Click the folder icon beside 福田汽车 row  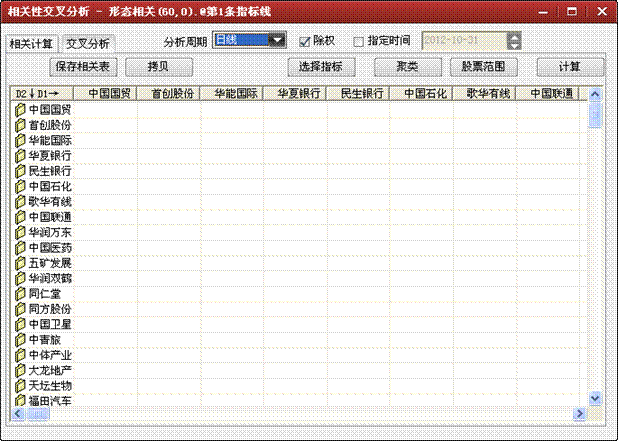pyautogui.click(x=20, y=401)
